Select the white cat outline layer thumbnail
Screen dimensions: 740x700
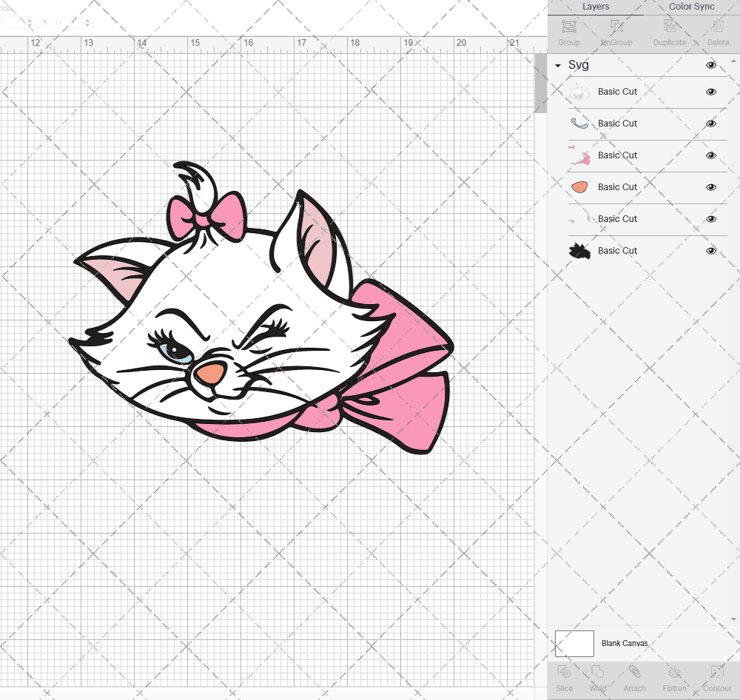579,92
